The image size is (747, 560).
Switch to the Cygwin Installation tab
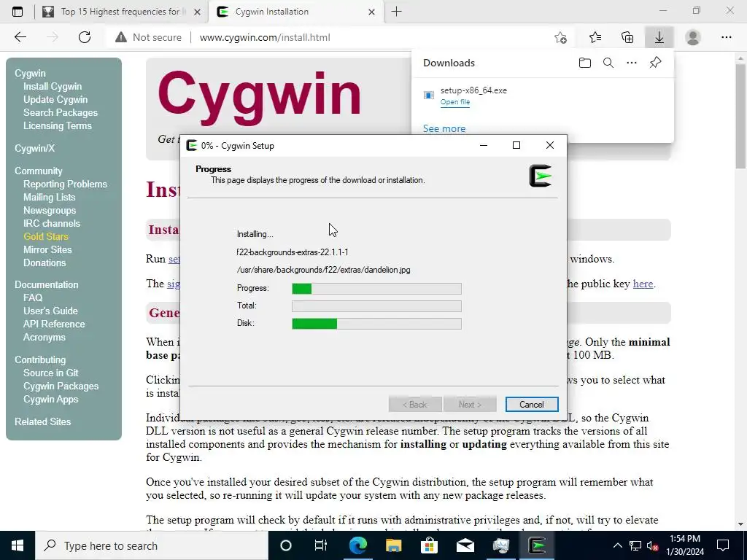click(x=295, y=12)
